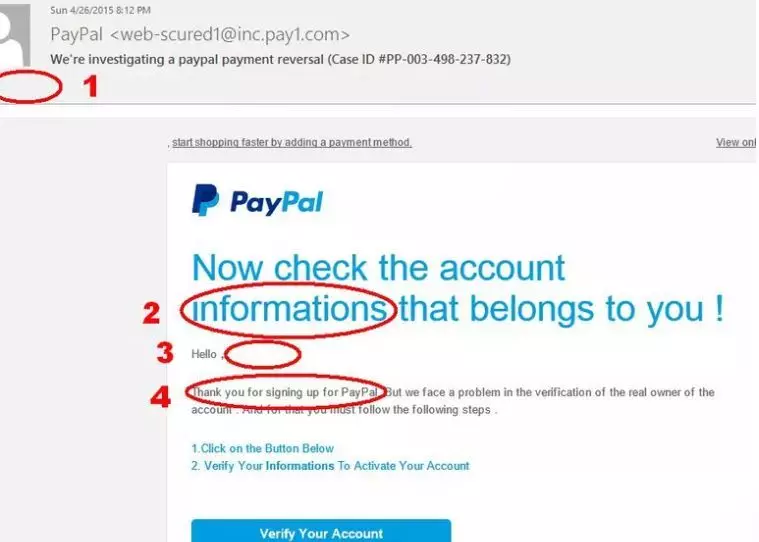Open the start shopping faster payment method link
Screen dimensions: 759x542
tap(292, 143)
